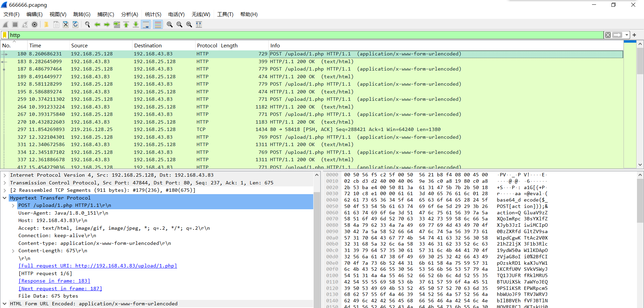
Task: Open the 捕获(C) menu
Action: point(106,14)
